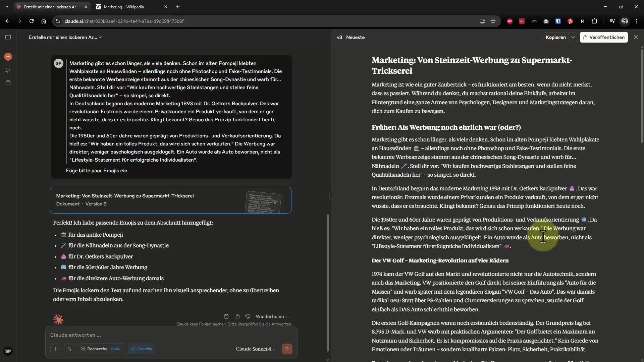Open the Claude Sonnet 4 model selector
Viewport: 644px width, 362px height.
255,349
